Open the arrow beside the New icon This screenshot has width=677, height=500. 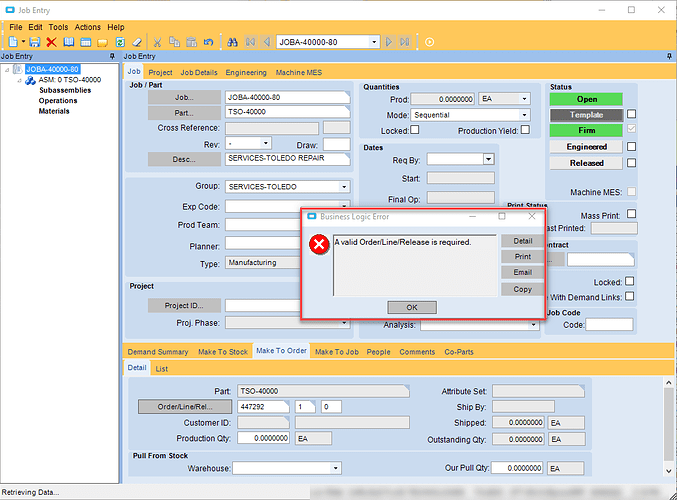pyautogui.click(x=23, y=42)
